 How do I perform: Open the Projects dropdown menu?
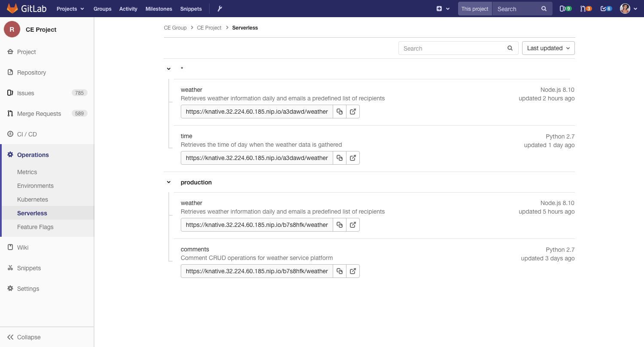pos(70,8)
